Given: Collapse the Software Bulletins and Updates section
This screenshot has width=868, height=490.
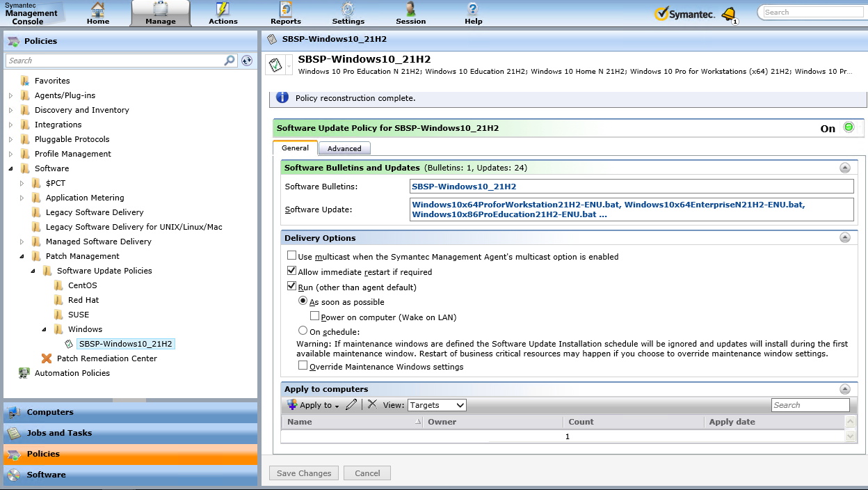Looking at the screenshot, I should (845, 168).
